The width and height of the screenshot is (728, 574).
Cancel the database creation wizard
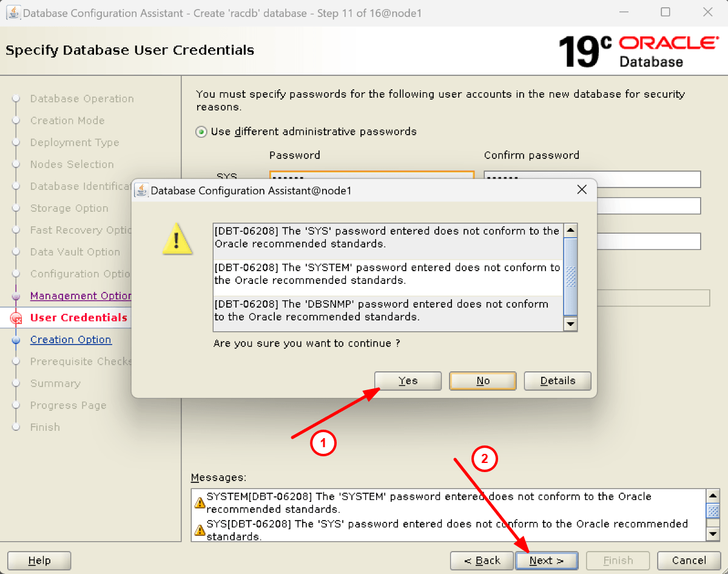(689, 560)
